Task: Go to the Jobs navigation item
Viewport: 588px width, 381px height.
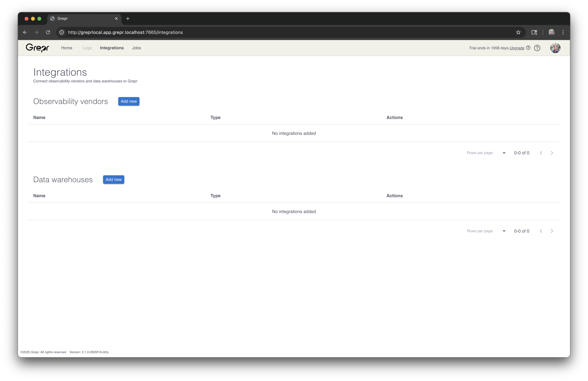Action: pos(136,48)
